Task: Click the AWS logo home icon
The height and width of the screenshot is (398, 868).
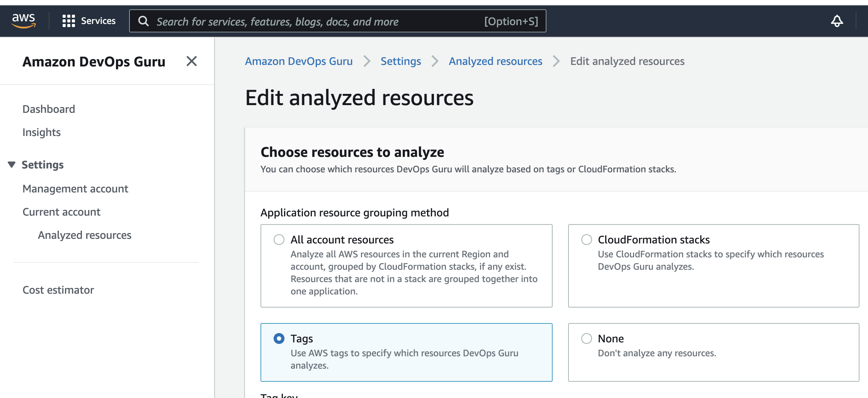Action: (24, 21)
